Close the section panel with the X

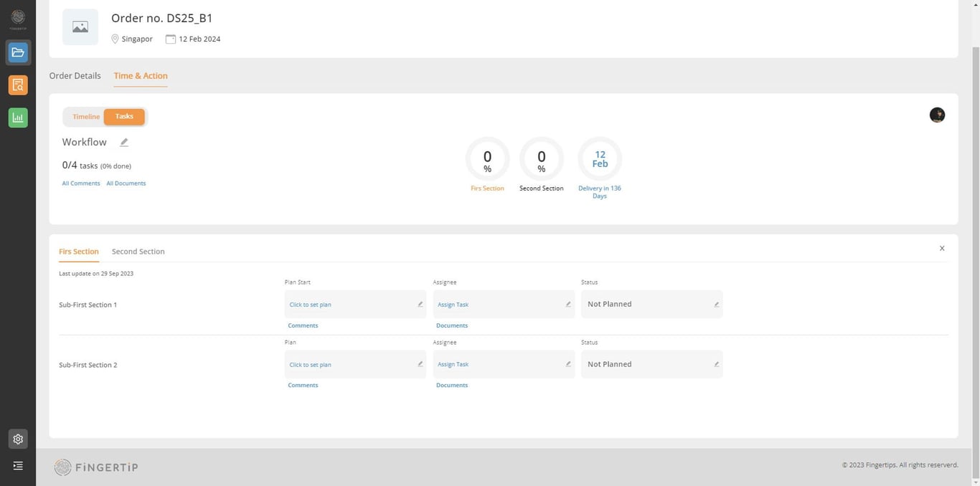[x=942, y=248]
